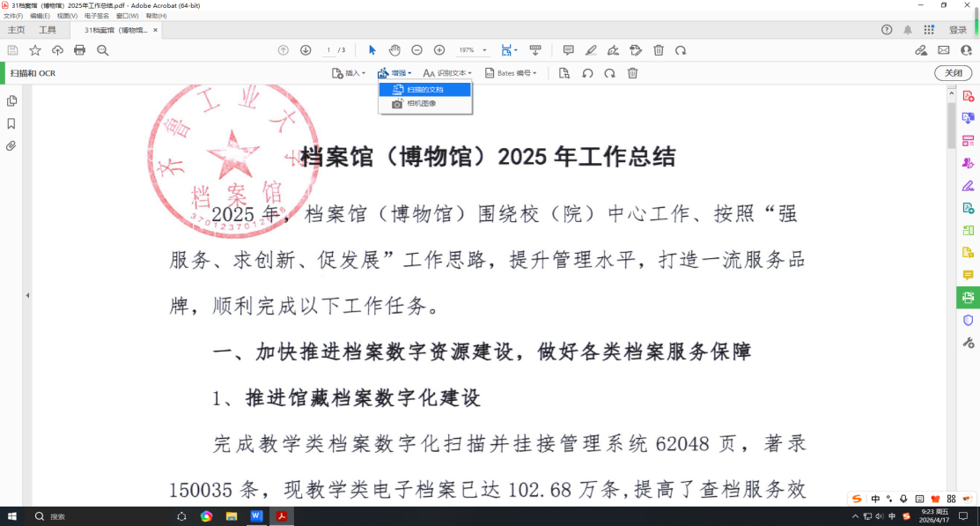Open the page thumbnails panel
Image resolution: width=980 pixels, height=526 pixels.
point(11,101)
